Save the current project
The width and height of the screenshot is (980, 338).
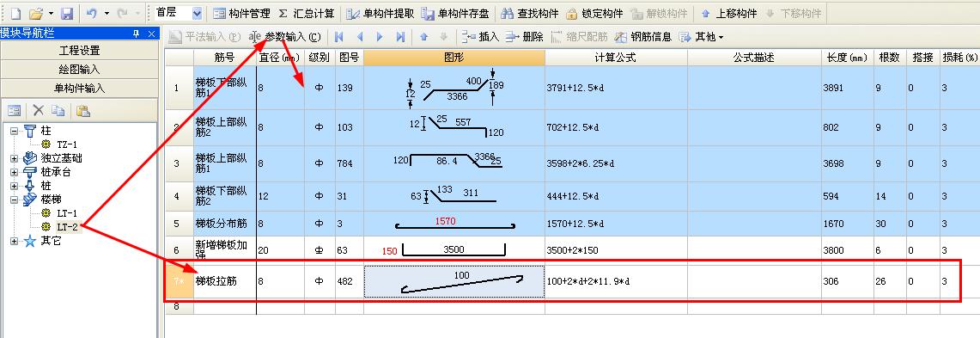click(x=67, y=13)
